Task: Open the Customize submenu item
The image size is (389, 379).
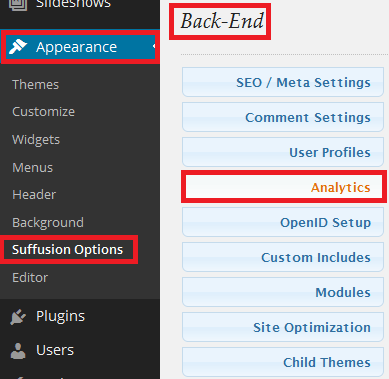Action: pos(43,112)
